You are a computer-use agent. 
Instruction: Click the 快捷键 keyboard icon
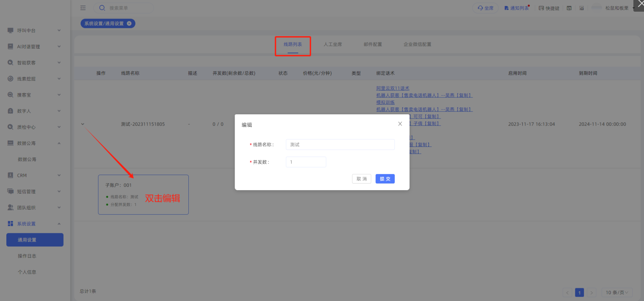click(x=541, y=8)
